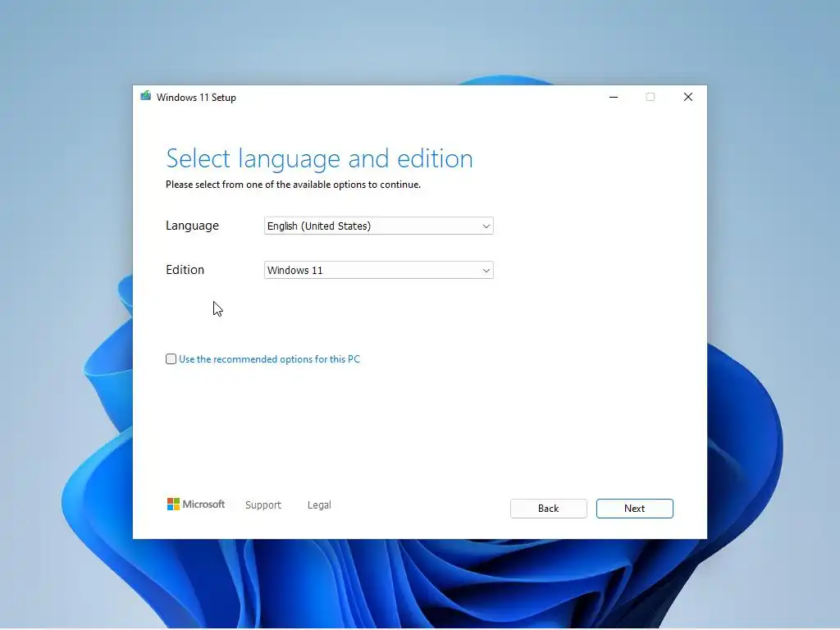Image resolution: width=840 pixels, height=630 pixels.
Task: Click the Microsoft logo
Action: point(195,504)
